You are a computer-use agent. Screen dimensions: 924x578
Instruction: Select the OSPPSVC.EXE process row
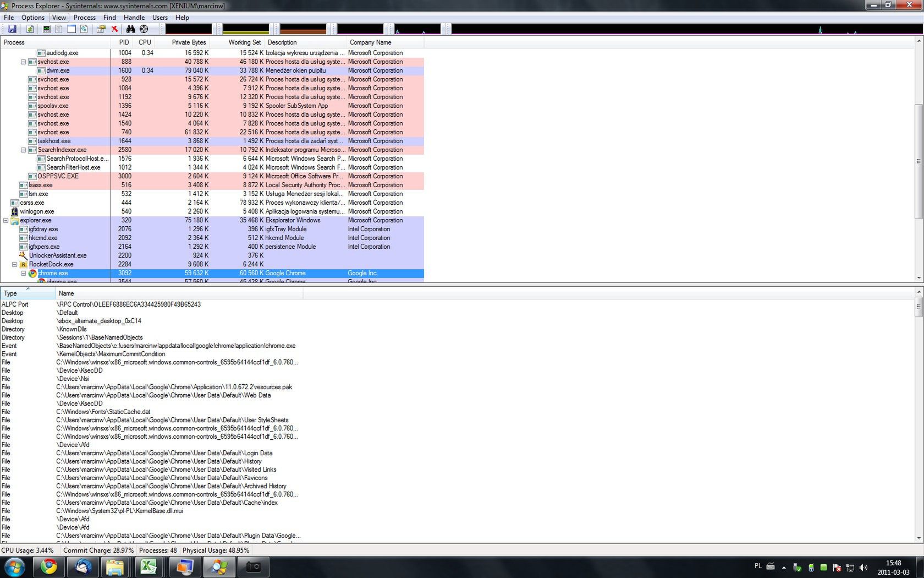tap(212, 176)
